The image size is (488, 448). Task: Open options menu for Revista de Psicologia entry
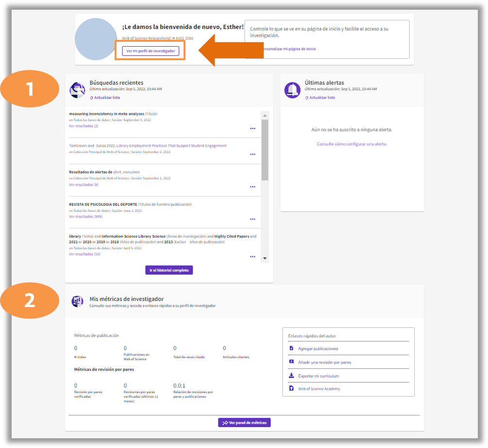pos(252,219)
